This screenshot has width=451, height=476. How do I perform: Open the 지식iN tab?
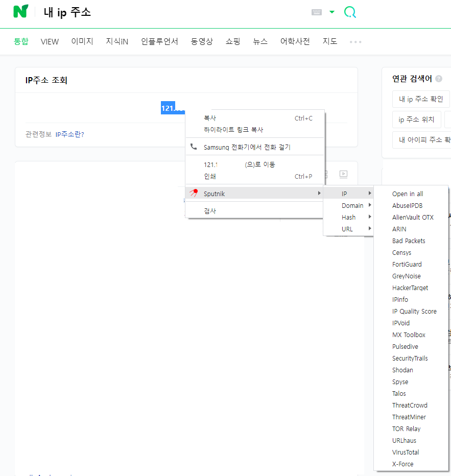point(117,41)
